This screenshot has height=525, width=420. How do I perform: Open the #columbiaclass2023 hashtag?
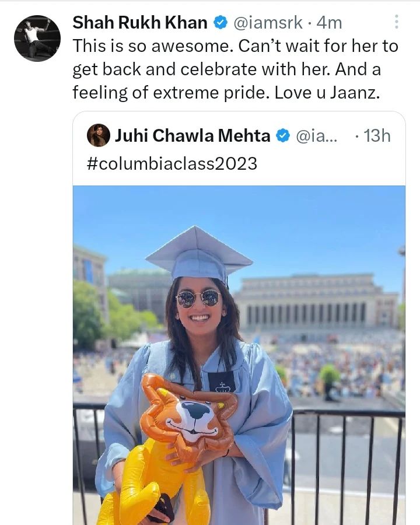pyautogui.click(x=171, y=163)
